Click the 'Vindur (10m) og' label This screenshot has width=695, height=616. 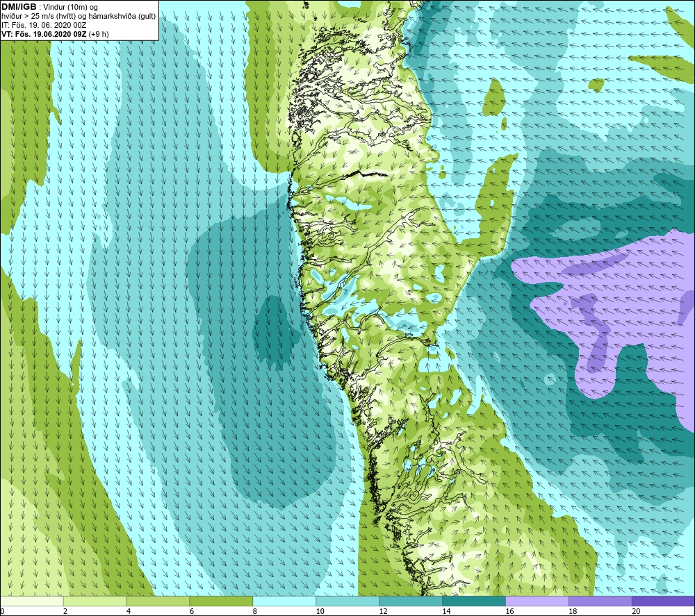(70, 8)
